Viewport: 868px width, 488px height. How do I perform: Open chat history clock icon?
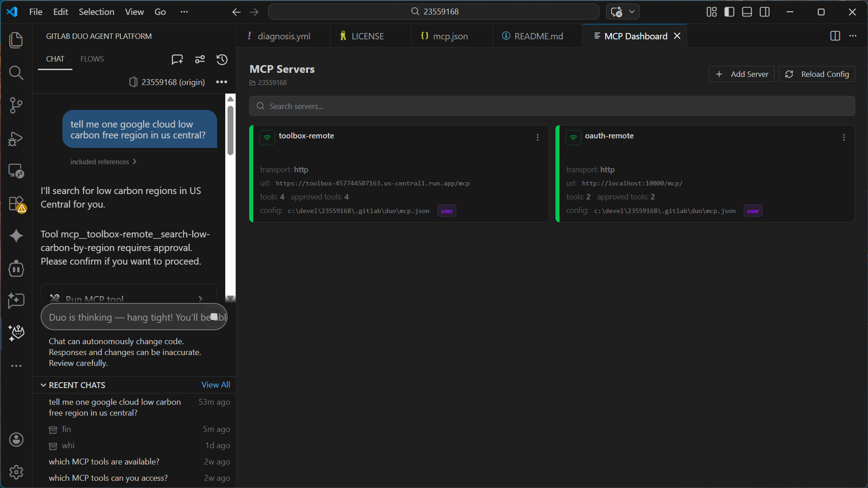(x=222, y=59)
